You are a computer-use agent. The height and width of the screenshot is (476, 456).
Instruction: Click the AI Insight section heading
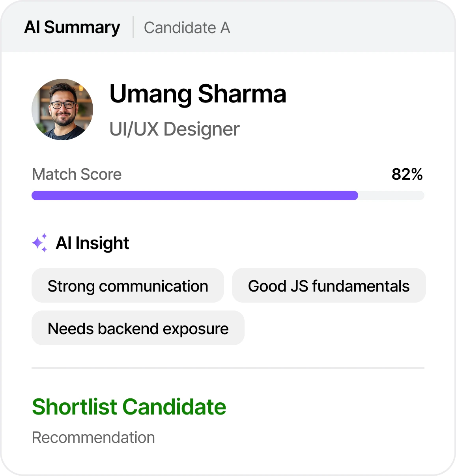(93, 243)
